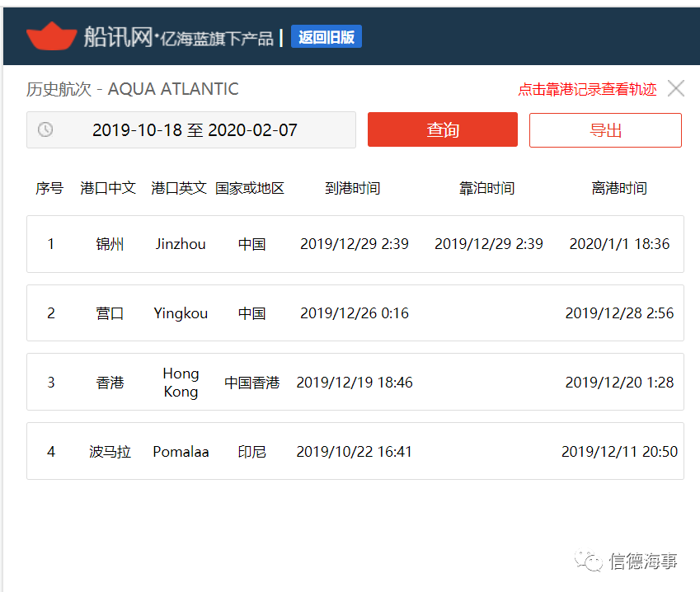
Task: Click the 导出 export button
Action: [605, 130]
